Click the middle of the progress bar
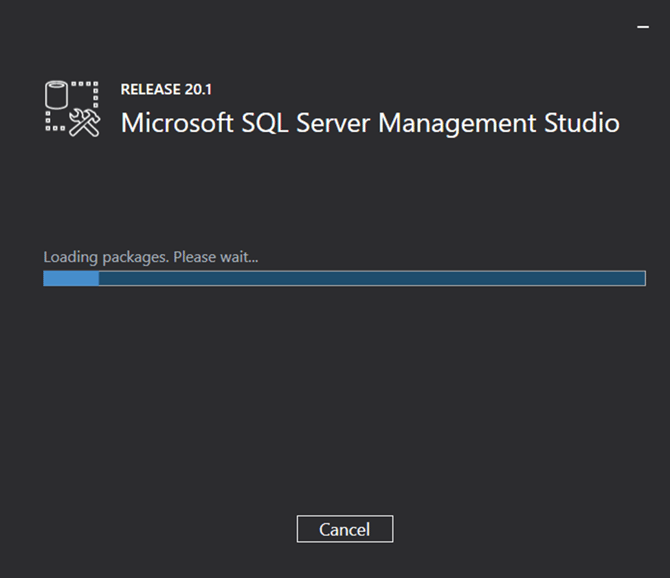This screenshot has height=578, width=670. (x=345, y=278)
